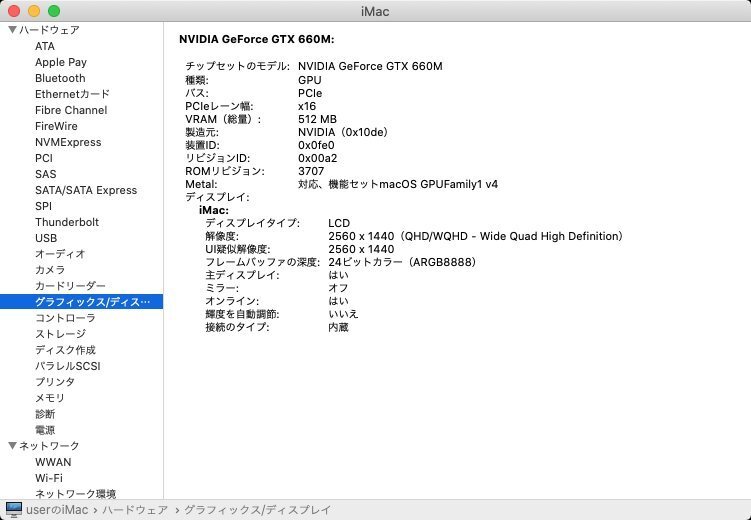Click the 輝度を自動調節 value いいえ
Screen dimensions: 751x520
pyautogui.click(x=343, y=314)
